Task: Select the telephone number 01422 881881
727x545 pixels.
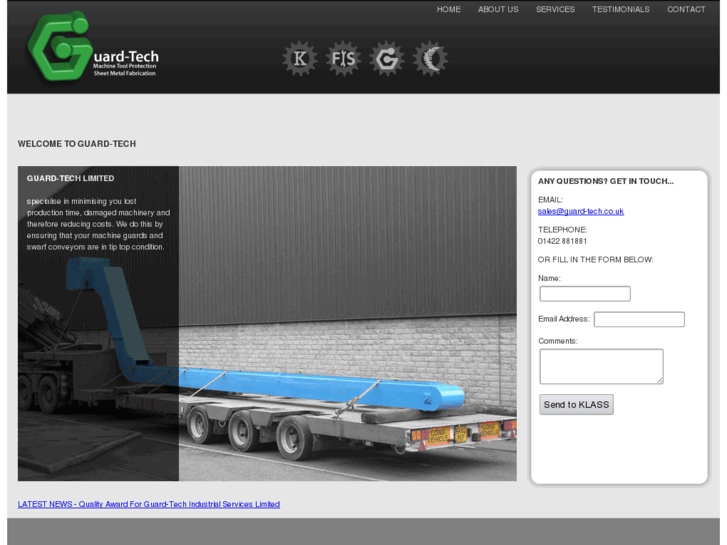Action: [562, 241]
